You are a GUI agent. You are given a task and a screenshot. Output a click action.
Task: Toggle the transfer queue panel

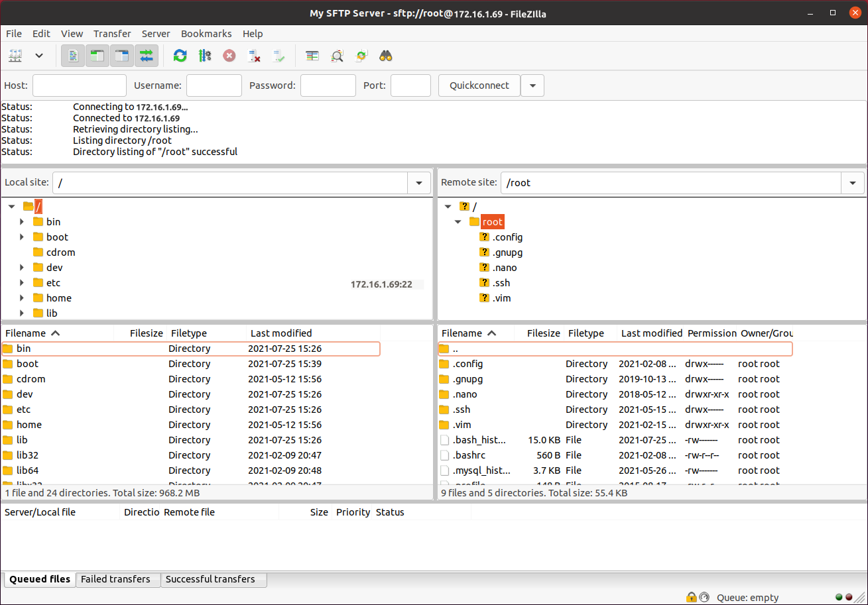147,56
